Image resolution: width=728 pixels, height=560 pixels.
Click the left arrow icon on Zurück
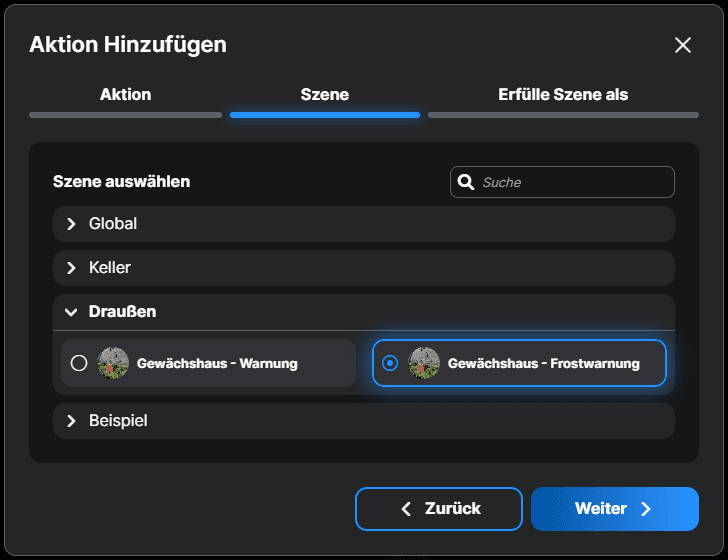pos(406,509)
